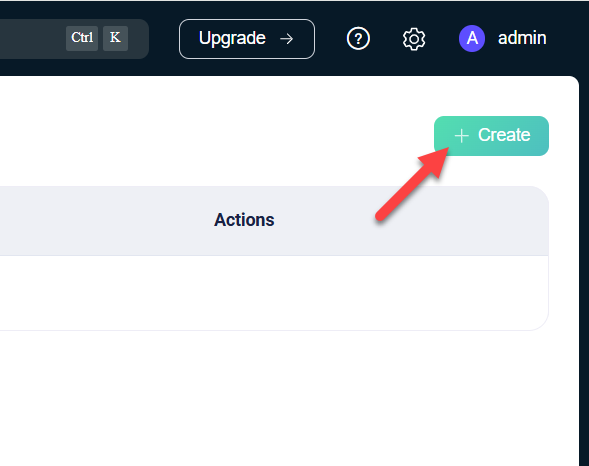Click the 'admin' username text

[522, 38]
